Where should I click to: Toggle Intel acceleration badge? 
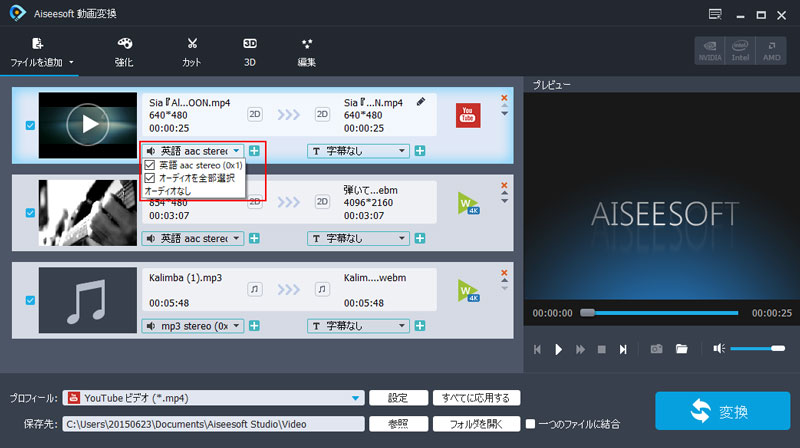coord(740,51)
